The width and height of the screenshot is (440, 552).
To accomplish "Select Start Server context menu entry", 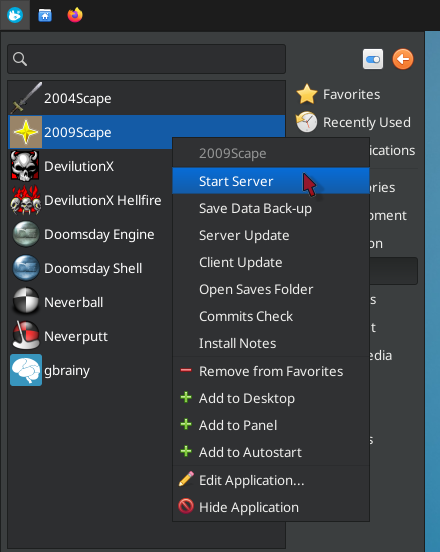I will pyautogui.click(x=271, y=181).
